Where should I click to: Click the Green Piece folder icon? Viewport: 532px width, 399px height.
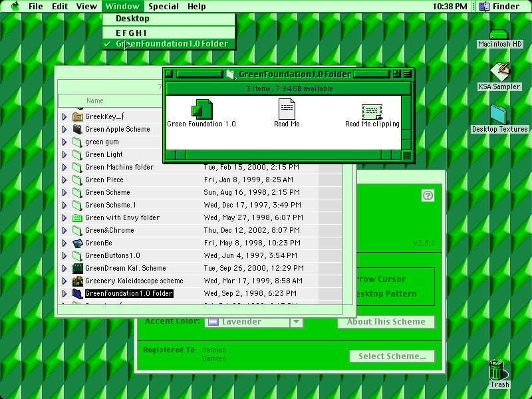coord(78,180)
